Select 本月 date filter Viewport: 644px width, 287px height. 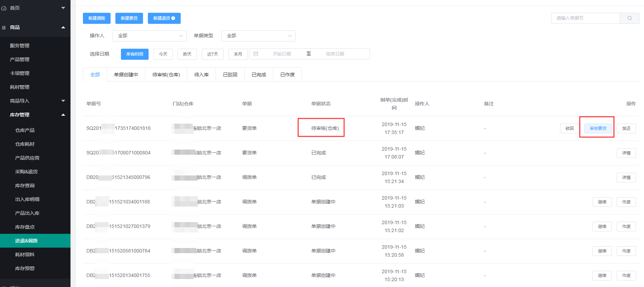238,54
